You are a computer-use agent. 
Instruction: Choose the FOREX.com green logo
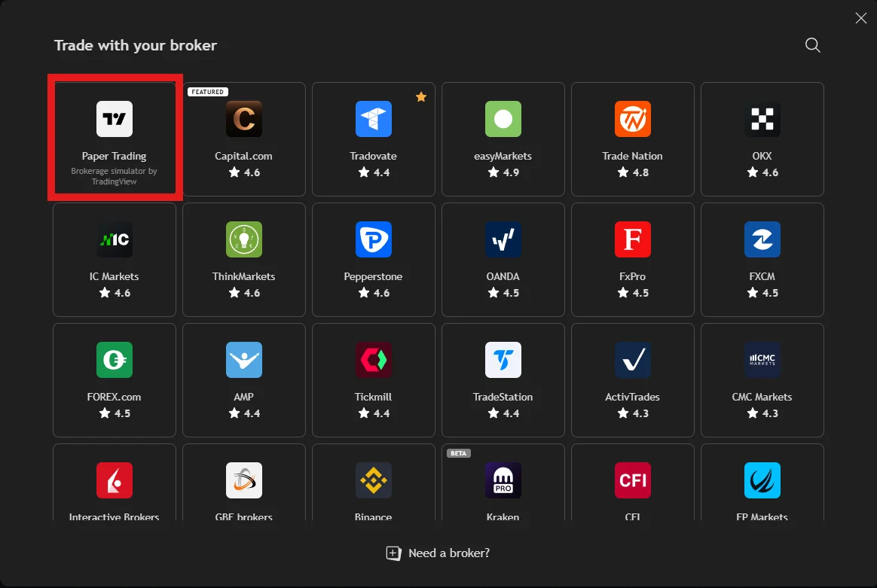click(x=114, y=360)
